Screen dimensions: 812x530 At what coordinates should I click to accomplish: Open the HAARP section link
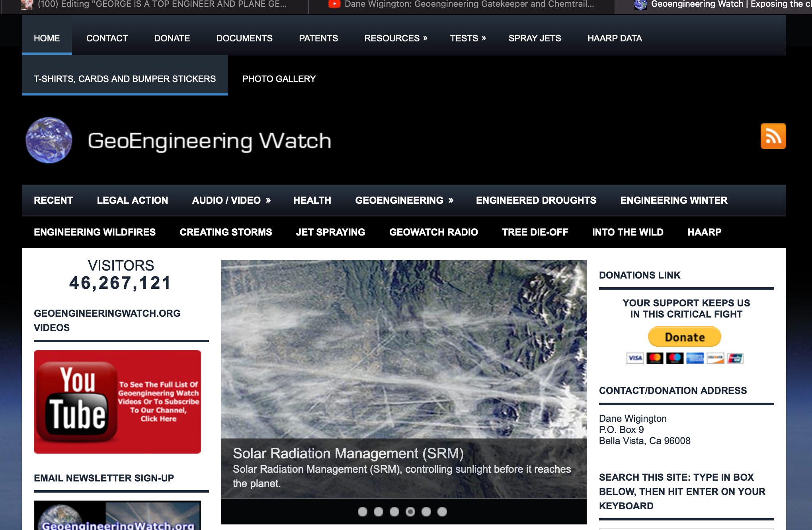tap(705, 232)
